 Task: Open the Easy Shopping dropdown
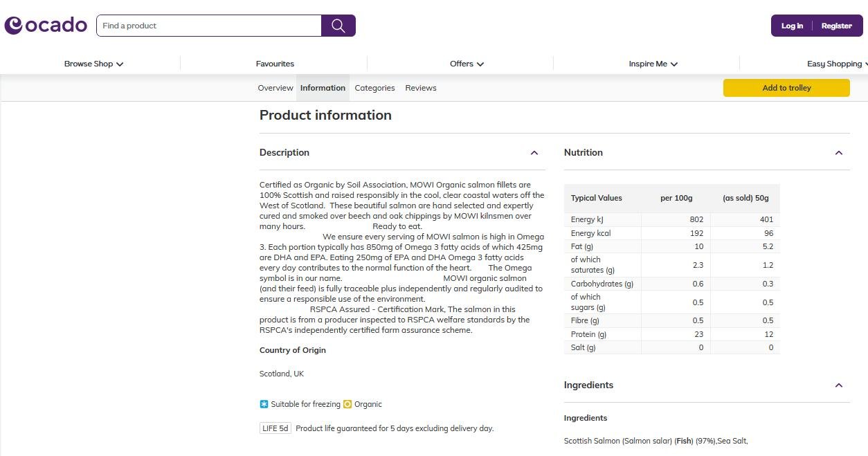[x=836, y=63]
